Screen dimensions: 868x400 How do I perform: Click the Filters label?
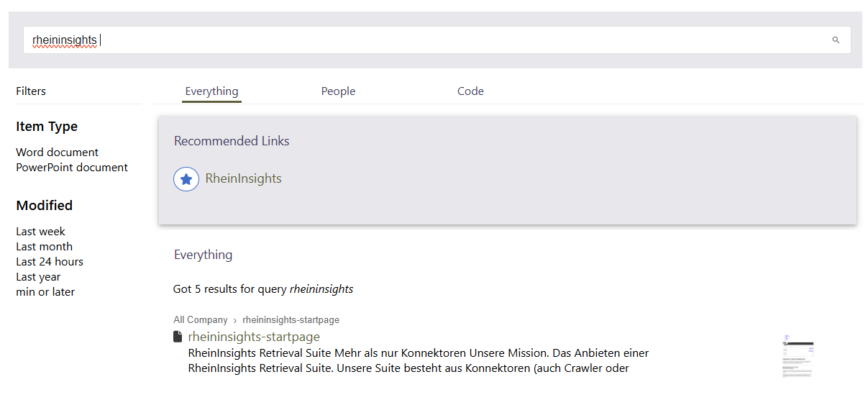(31, 91)
